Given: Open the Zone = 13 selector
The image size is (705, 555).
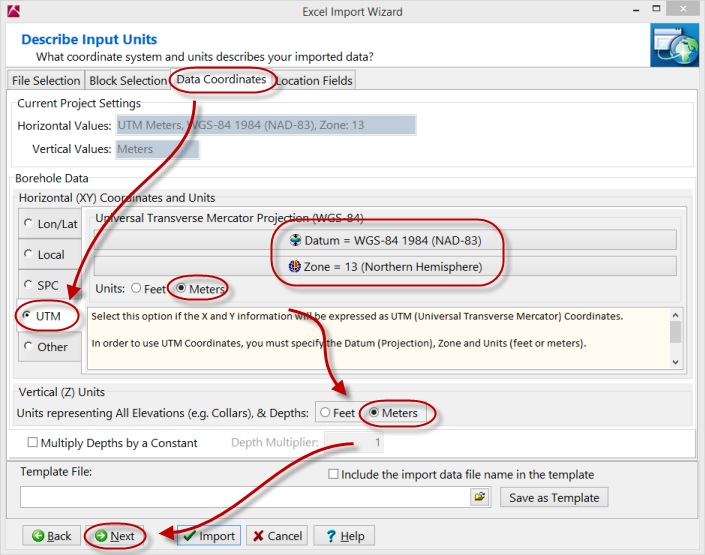Looking at the screenshot, I should pyautogui.click(x=385, y=267).
